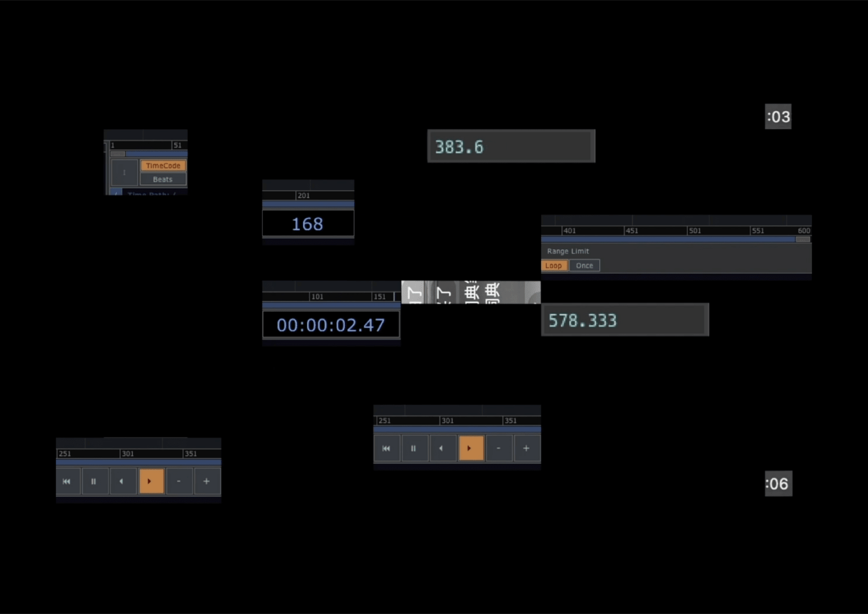Click the :03 time label
Viewport: 868px width, 614px height.
[x=778, y=116]
